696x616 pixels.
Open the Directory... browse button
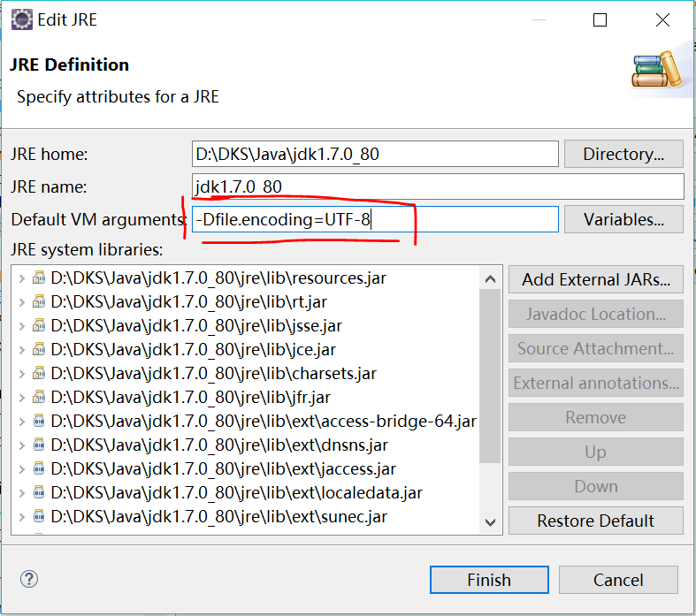click(623, 154)
